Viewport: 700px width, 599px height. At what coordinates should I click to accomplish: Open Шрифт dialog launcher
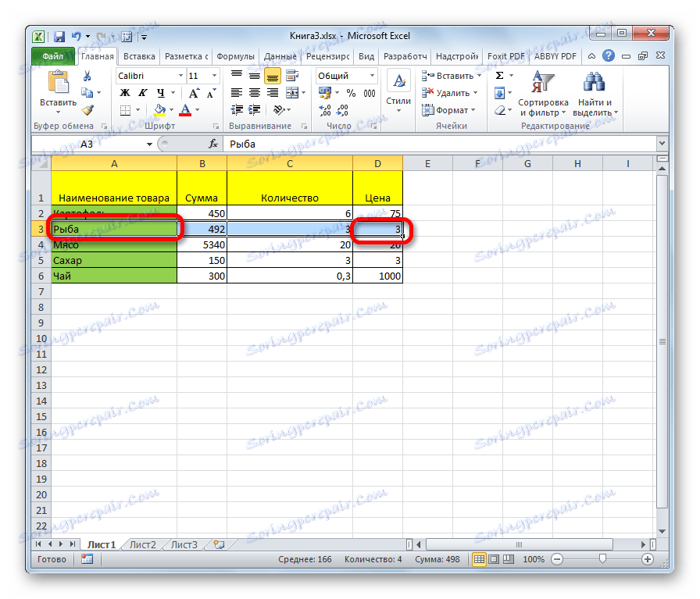[216, 127]
